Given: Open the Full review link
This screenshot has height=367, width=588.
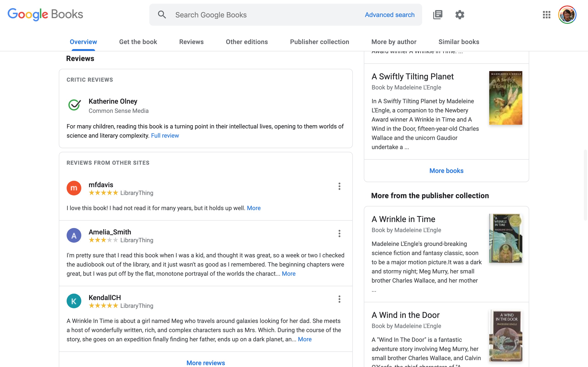Looking at the screenshot, I should [x=165, y=135].
